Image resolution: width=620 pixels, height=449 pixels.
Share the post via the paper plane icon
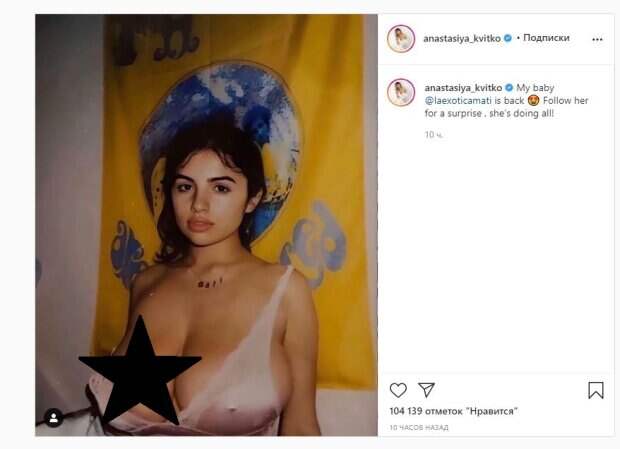(427, 390)
